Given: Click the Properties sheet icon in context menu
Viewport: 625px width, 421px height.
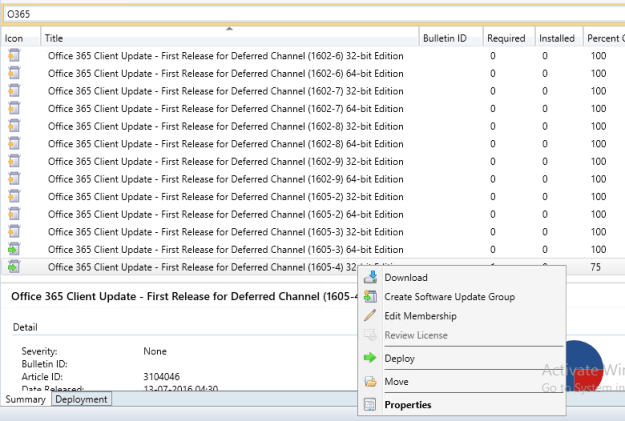Looking at the screenshot, I should [x=370, y=404].
